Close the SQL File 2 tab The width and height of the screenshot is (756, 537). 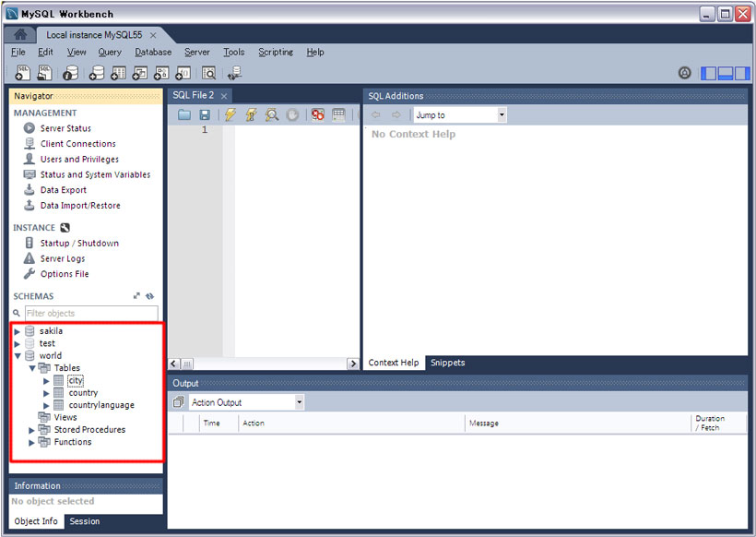(224, 96)
